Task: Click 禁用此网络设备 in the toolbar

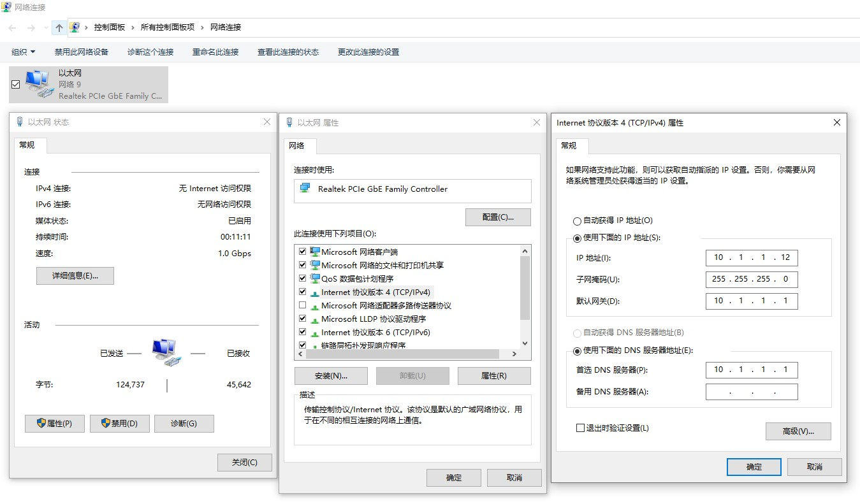Action: (x=82, y=52)
